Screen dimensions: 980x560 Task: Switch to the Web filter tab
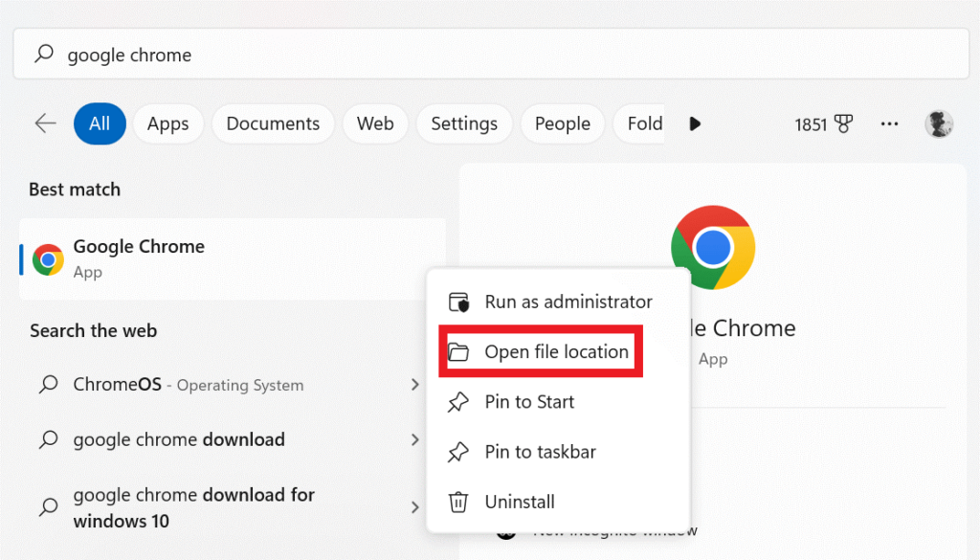[x=375, y=123]
